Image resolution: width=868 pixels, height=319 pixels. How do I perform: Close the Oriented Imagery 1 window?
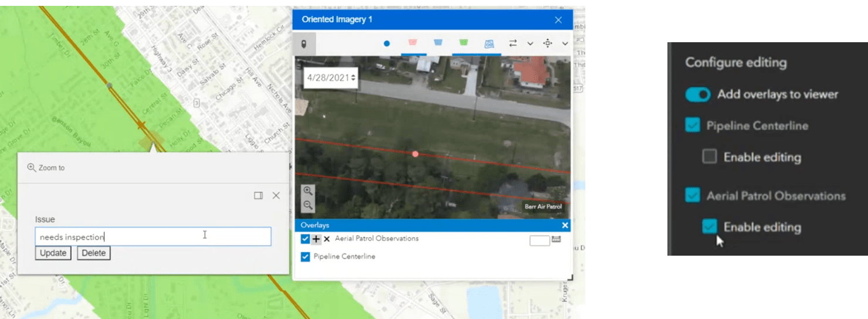click(x=558, y=20)
